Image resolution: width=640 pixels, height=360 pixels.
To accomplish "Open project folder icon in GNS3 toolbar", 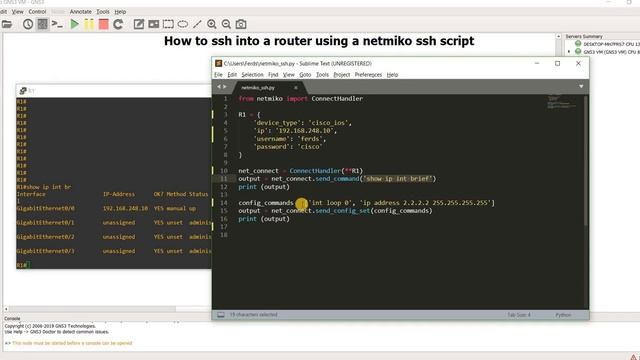I will 7,24.
